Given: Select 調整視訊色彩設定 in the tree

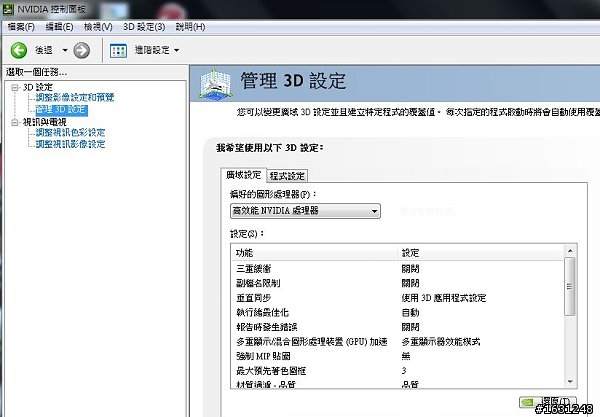Looking at the screenshot, I should [x=70, y=132].
